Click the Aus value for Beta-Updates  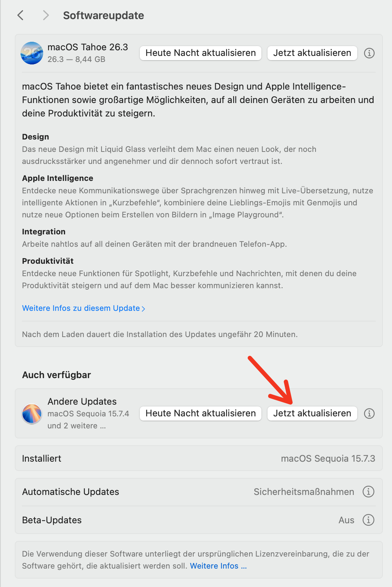pos(346,520)
